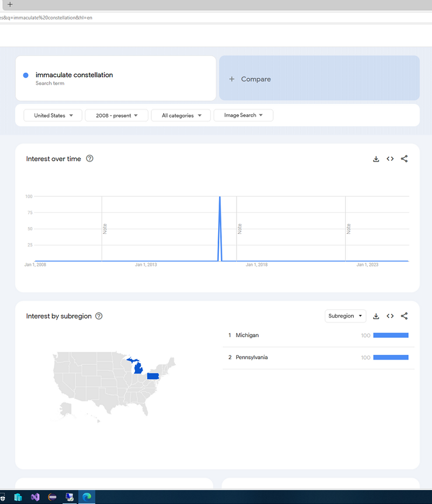Screen dimensions: 432x504
Task: Edit the immaculate constellation search term
Action: pos(74,75)
